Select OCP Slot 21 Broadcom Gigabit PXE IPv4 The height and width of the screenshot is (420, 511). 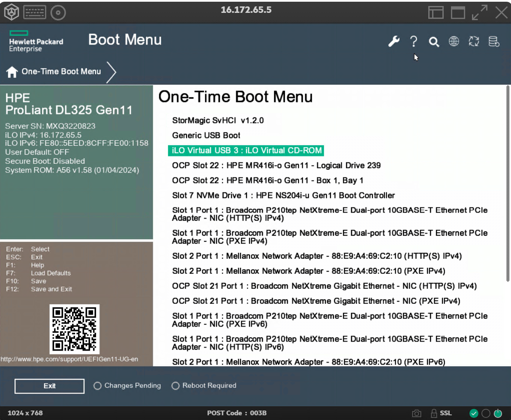point(316,301)
